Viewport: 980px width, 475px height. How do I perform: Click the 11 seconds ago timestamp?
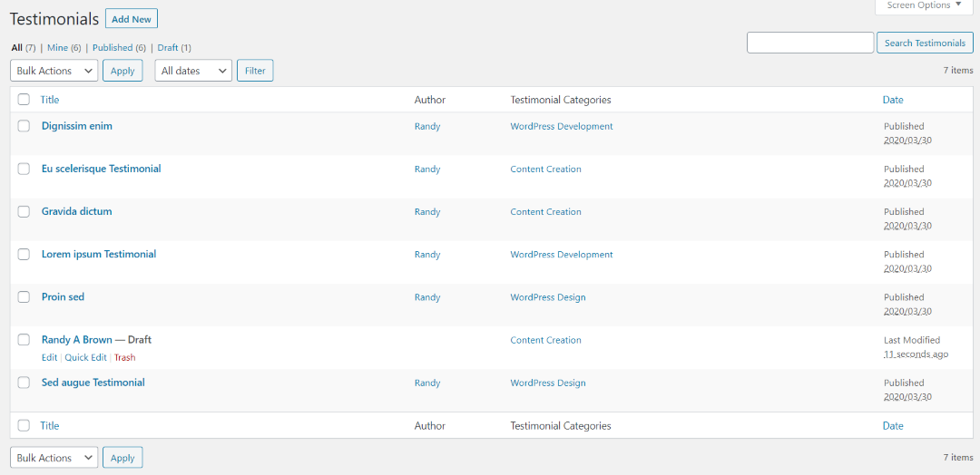(x=916, y=354)
